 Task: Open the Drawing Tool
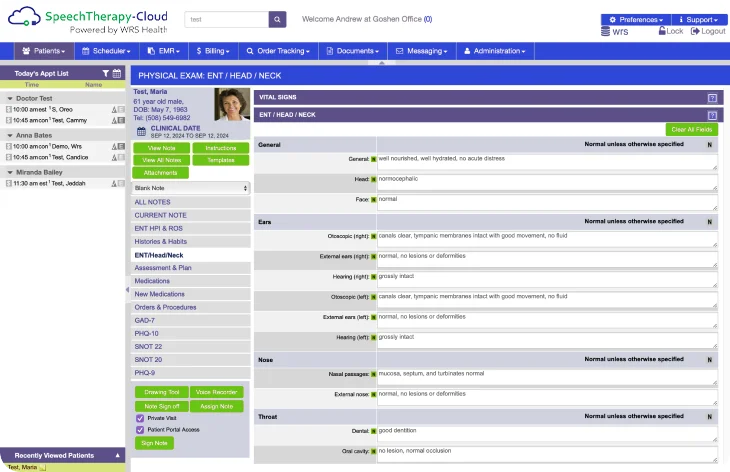coord(162,392)
